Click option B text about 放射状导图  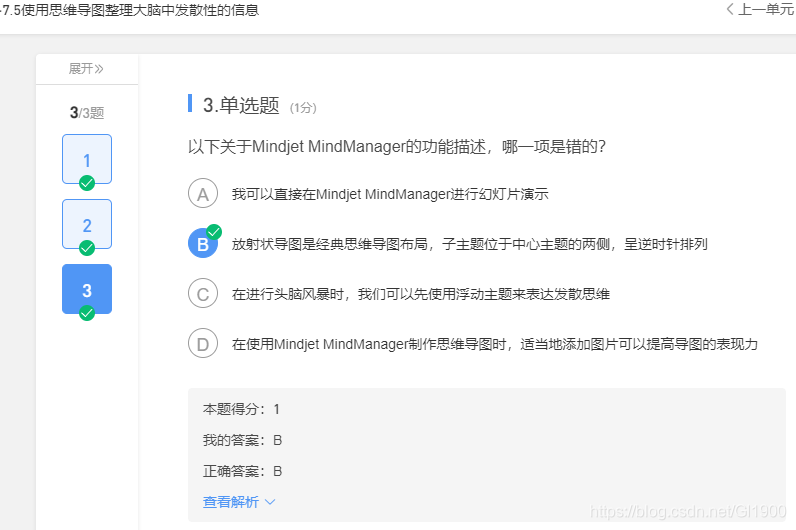pyautogui.click(x=470, y=244)
